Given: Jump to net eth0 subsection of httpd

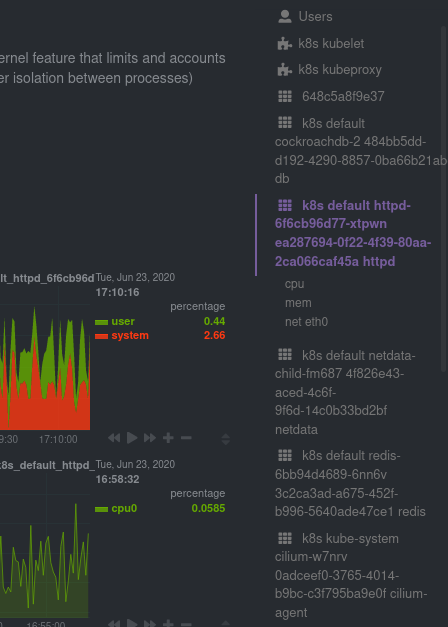Looking at the screenshot, I should [306, 322].
